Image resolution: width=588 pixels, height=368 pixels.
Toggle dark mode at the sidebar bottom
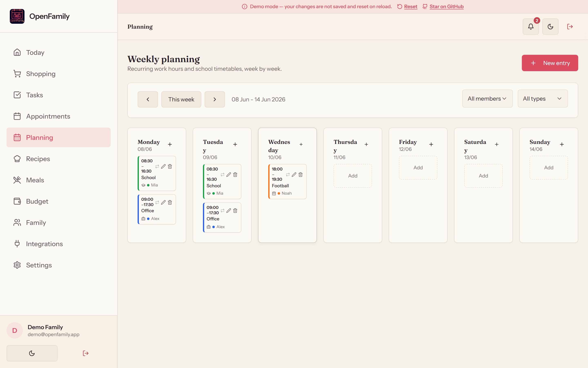[32, 353]
